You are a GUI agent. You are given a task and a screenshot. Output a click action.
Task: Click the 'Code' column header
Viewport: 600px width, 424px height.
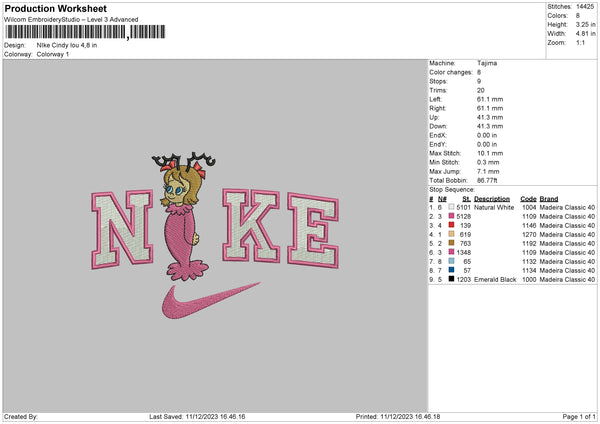pyautogui.click(x=528, y=199)
